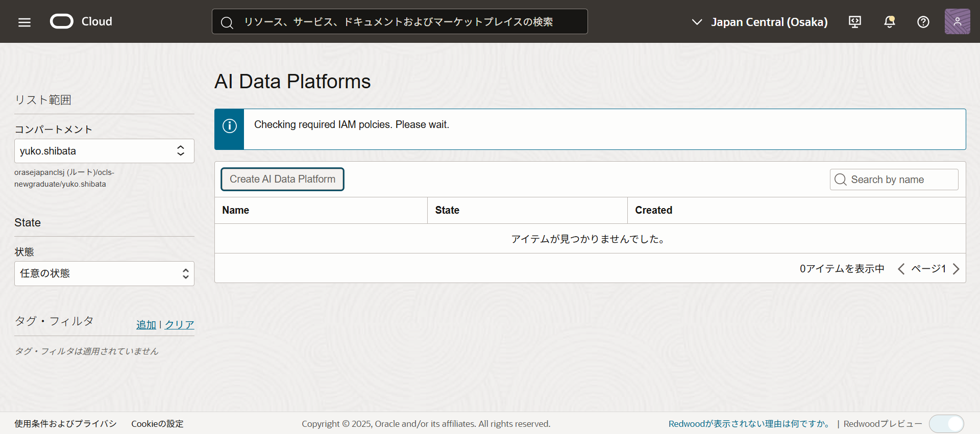Click the Checking required IAM polcies message
This screenshot has height=434, width=980.
point(352,124)
